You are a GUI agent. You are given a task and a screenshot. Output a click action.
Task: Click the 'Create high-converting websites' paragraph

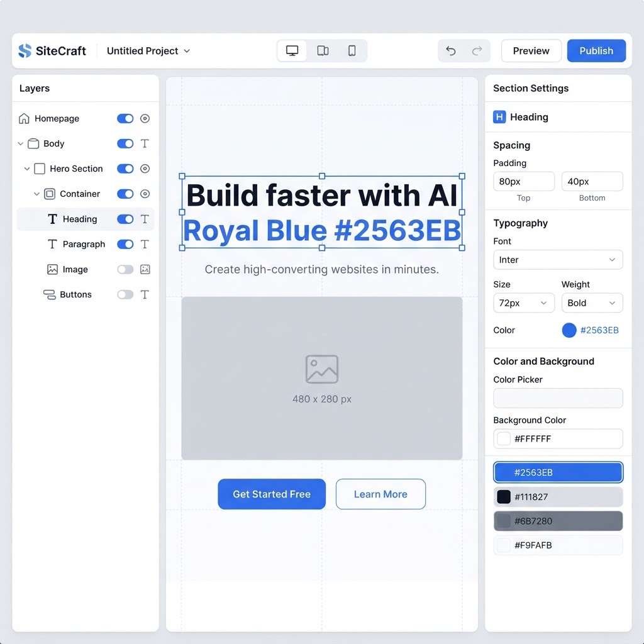pos(321,269)
